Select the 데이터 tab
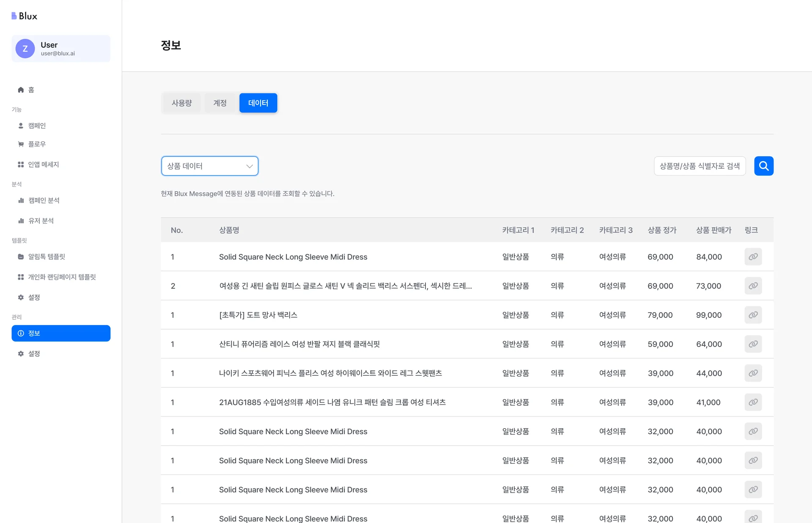 pyautogui.click(x=258, y=103)
